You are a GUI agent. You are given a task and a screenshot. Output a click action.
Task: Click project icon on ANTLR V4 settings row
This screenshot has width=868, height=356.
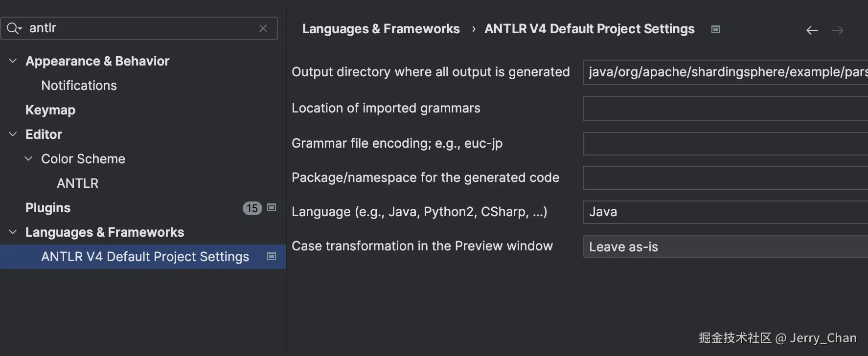click(x=272, y=257)
